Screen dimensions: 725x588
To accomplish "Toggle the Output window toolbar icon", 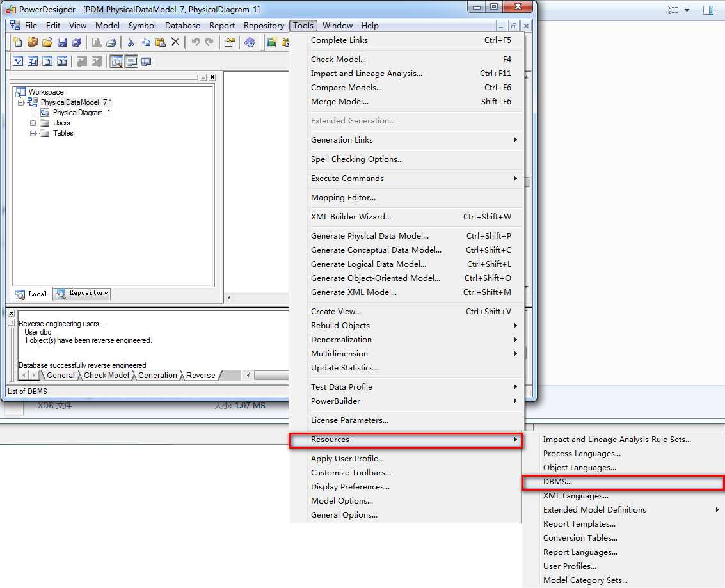I will coord(131,61).
